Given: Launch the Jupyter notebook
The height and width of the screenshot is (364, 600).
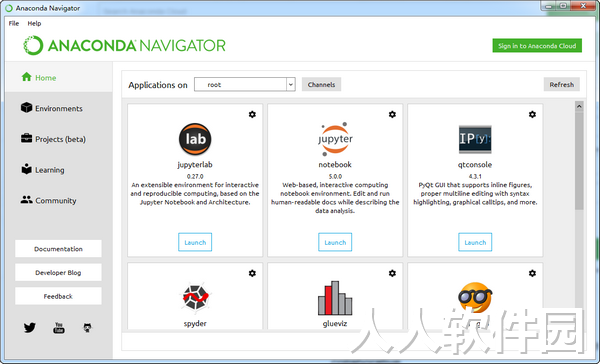Looking at the screenshot, I should 335,242.
